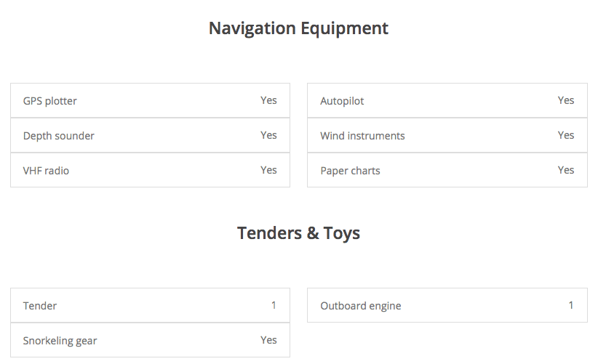Image resolution: width=598 pixels, height=364 pixels.
Task: Select the Yes value for Paper charts
Action: pos(566,170)
